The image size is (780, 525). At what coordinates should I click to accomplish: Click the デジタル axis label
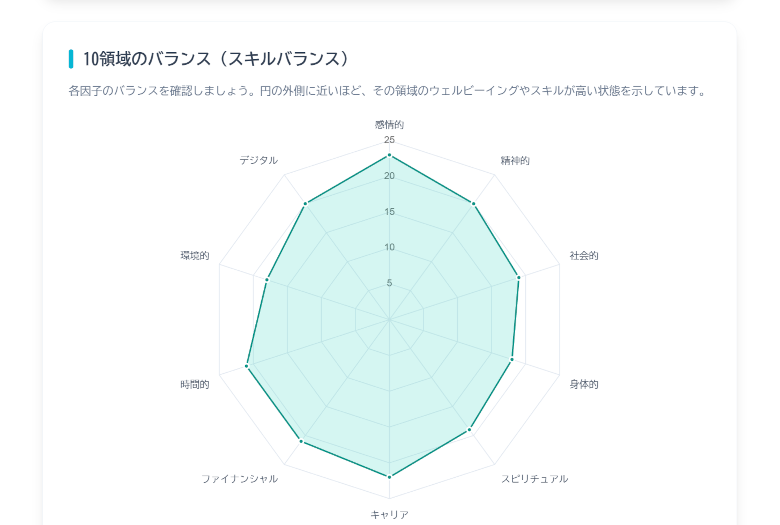pos(258,160)
